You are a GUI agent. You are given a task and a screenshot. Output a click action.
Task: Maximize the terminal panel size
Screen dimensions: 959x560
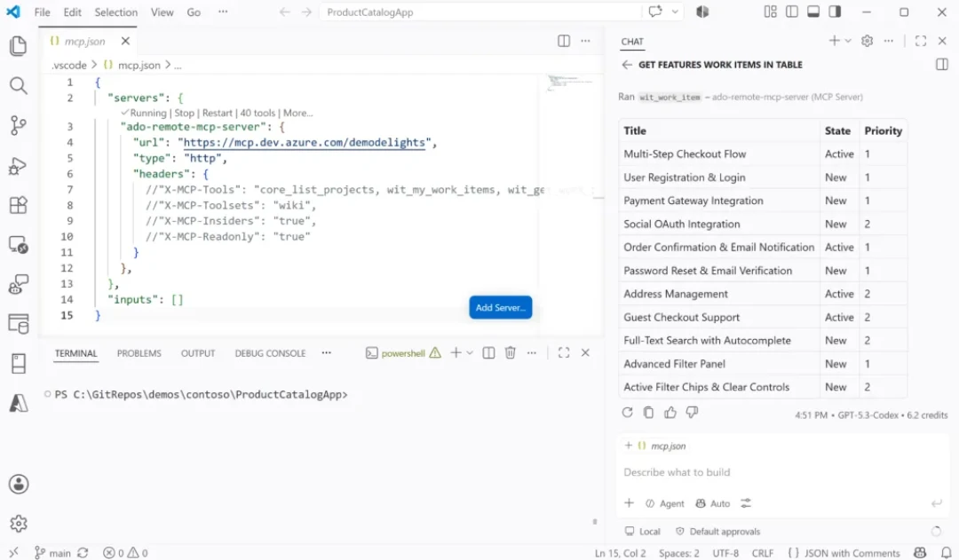coord(564,352)
